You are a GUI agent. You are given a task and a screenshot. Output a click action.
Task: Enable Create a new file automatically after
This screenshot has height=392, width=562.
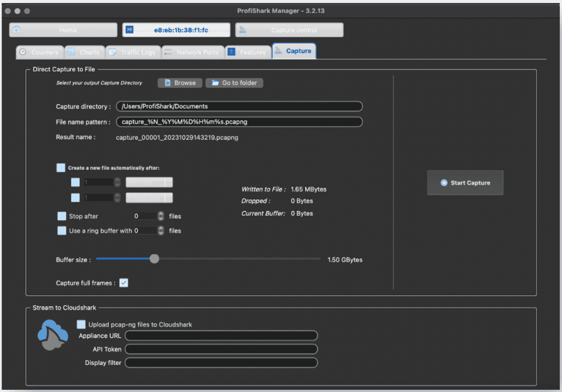click(61, 168)
